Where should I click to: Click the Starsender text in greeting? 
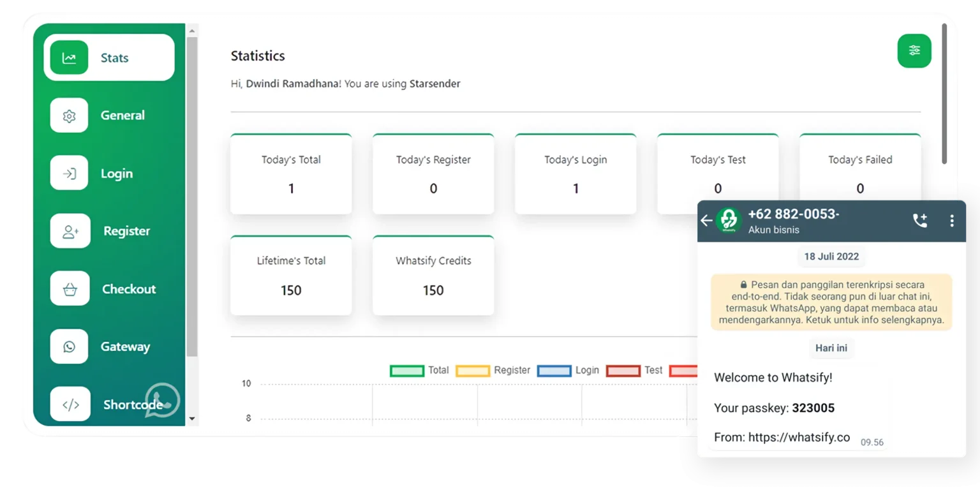(x=434, y=84)
